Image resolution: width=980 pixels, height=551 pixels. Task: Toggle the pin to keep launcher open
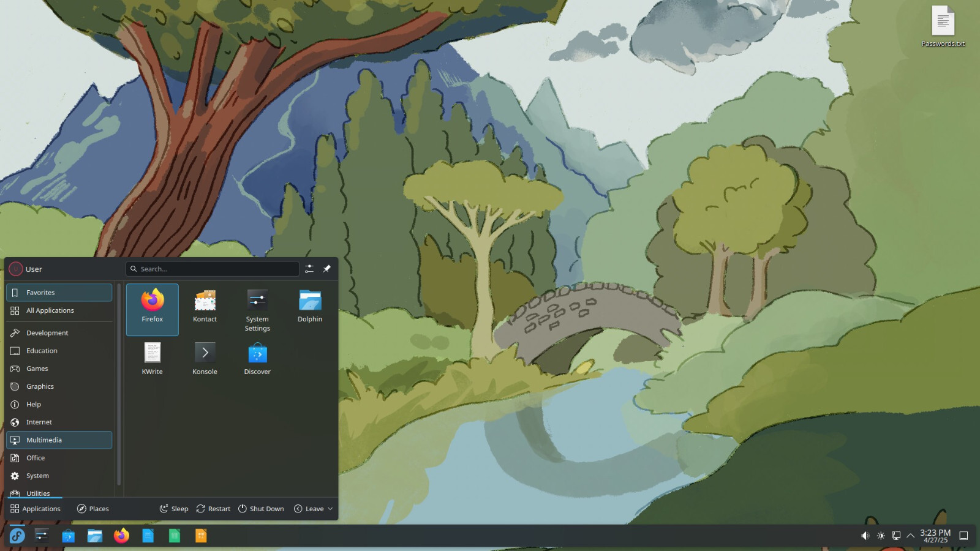pyautogui.click(x=327, y=269)
